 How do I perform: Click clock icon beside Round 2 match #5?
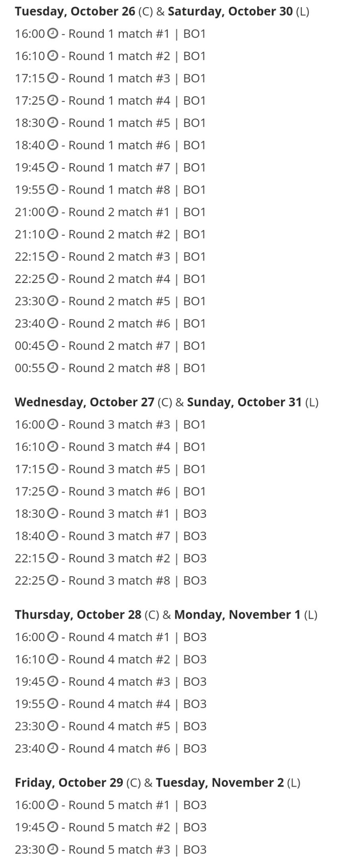pos(53,301)
